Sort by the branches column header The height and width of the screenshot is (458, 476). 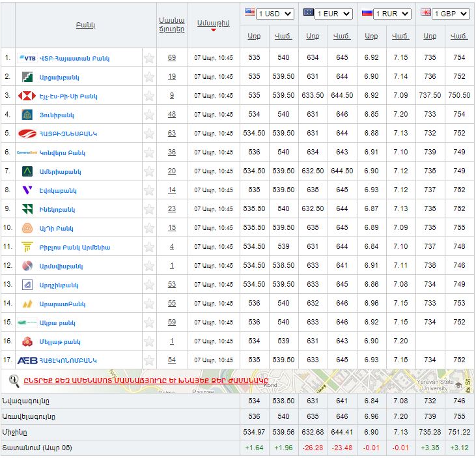172,25
